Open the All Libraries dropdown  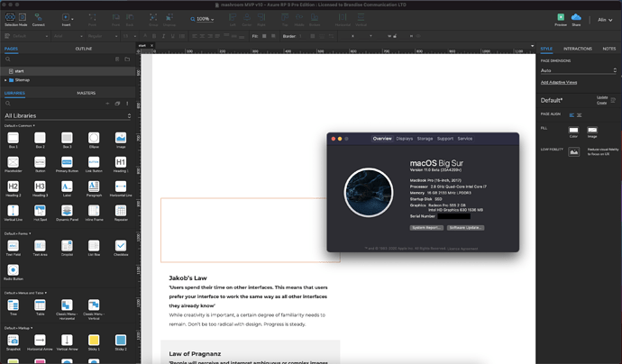[68, 116]
